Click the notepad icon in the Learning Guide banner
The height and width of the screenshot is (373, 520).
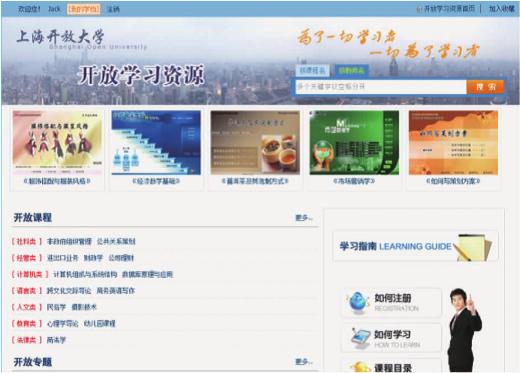[473, 247]
